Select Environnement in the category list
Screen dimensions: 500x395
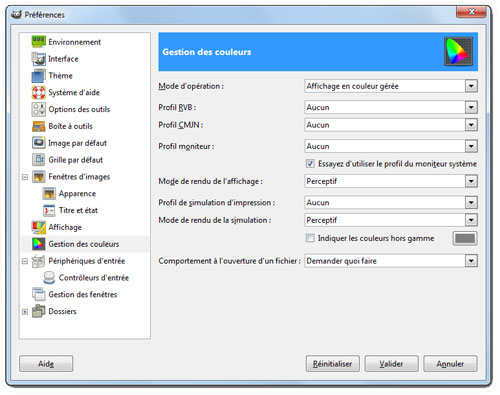click(75, 42)
